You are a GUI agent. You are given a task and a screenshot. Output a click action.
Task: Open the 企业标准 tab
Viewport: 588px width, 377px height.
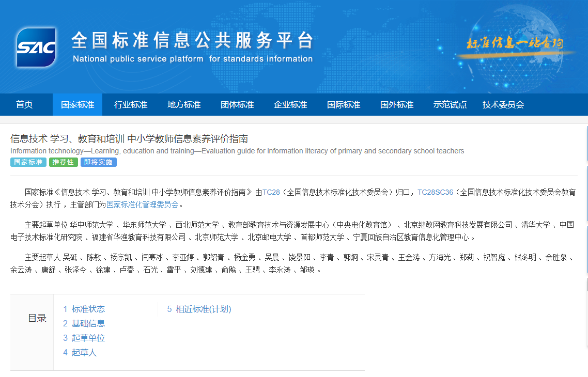click(x=290, y=105)
